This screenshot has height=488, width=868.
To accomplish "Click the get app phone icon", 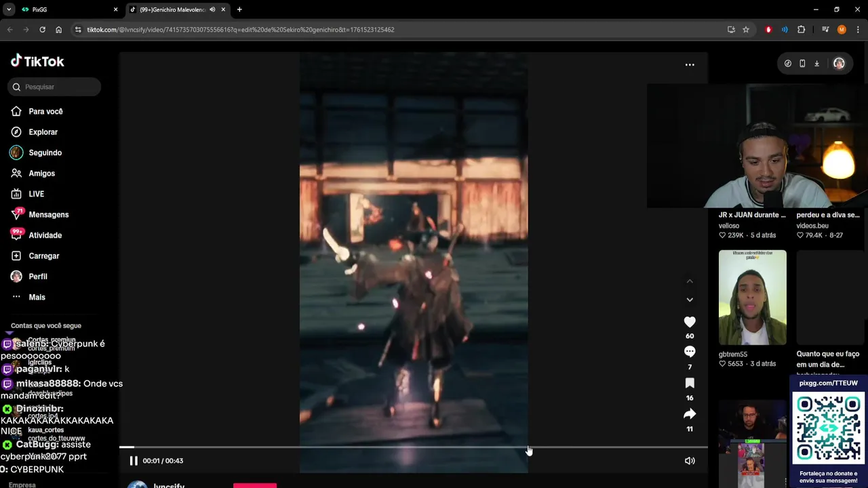I will click(802, 64).
